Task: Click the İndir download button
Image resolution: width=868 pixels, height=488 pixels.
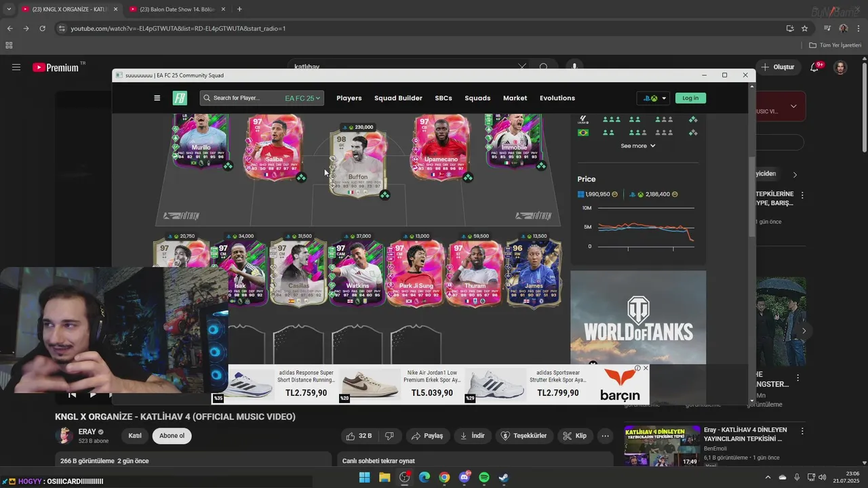Action: point(473,436)
